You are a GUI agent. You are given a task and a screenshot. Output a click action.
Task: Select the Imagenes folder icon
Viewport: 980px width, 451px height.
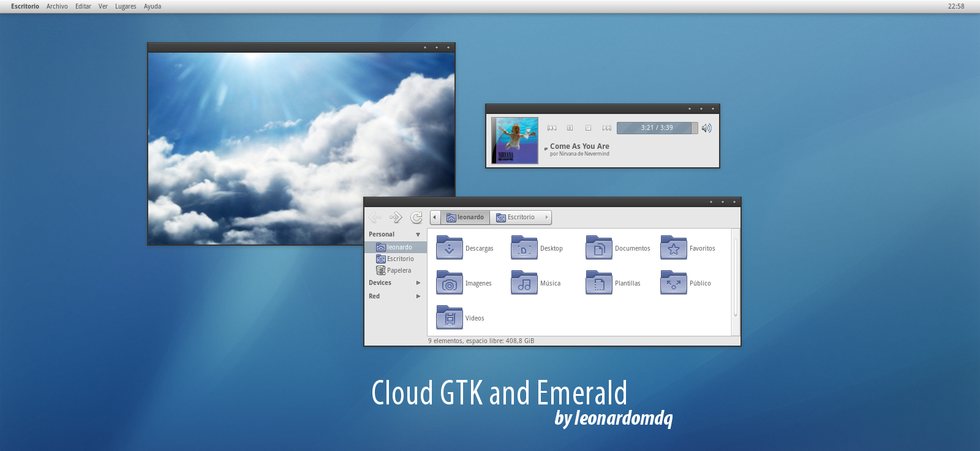449,282
